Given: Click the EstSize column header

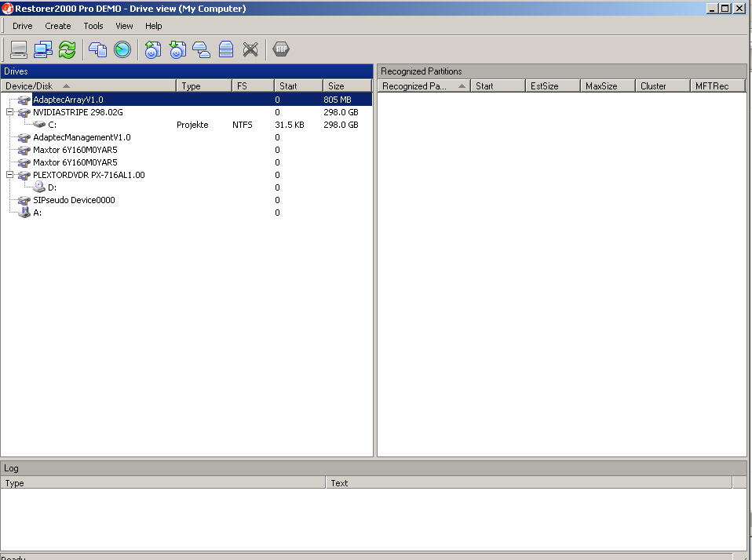Looking at the screenshot, I should coord(553,85).
